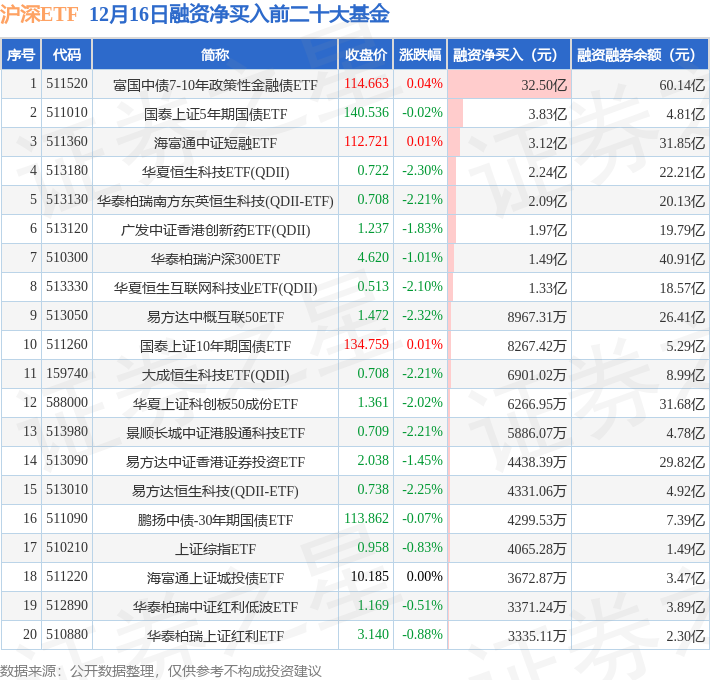This screenshot has height=680, width=710.
Task: Select 华泰柏瑞上证红利ETF name
Action: pyautogui.click(x=215, y=636)
